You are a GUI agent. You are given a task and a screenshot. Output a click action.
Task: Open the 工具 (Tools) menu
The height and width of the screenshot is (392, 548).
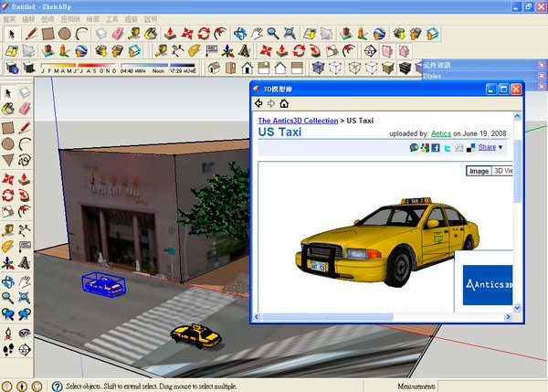(111, 19)
